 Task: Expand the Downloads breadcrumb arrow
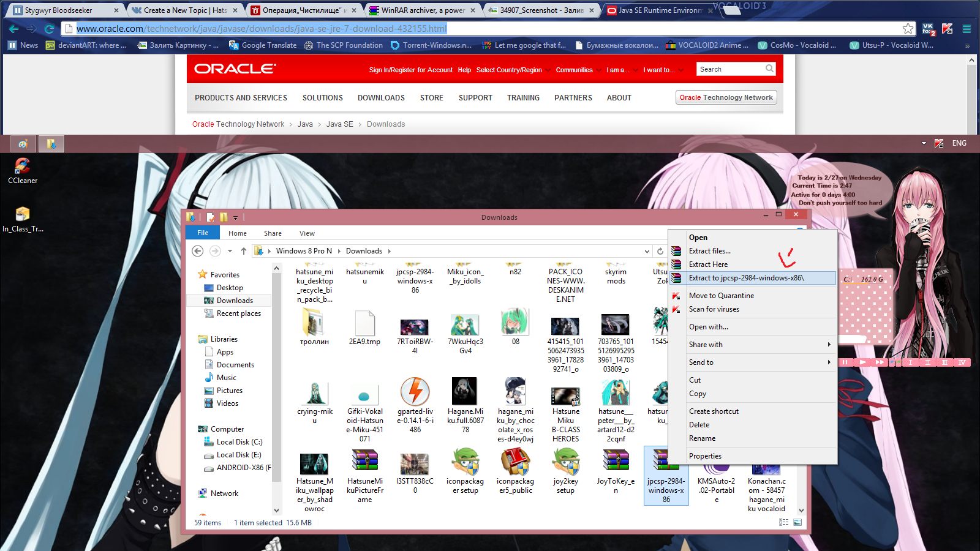[389, 251]
